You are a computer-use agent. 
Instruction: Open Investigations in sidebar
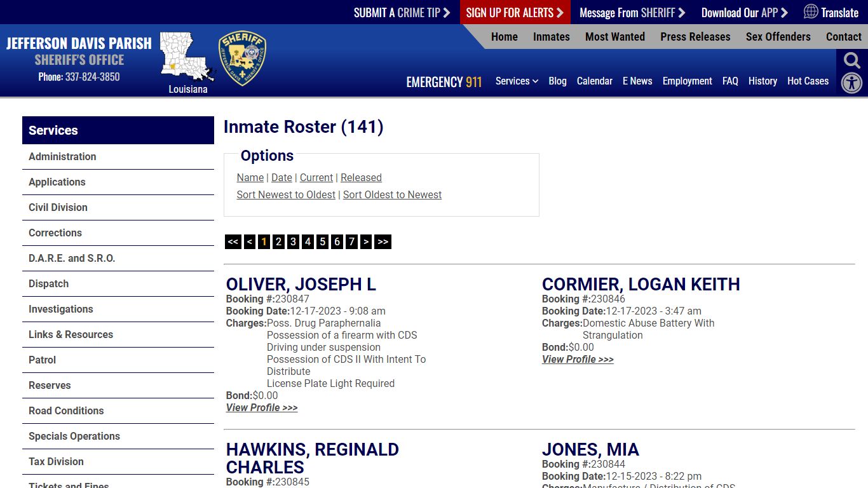pos(118,309)
